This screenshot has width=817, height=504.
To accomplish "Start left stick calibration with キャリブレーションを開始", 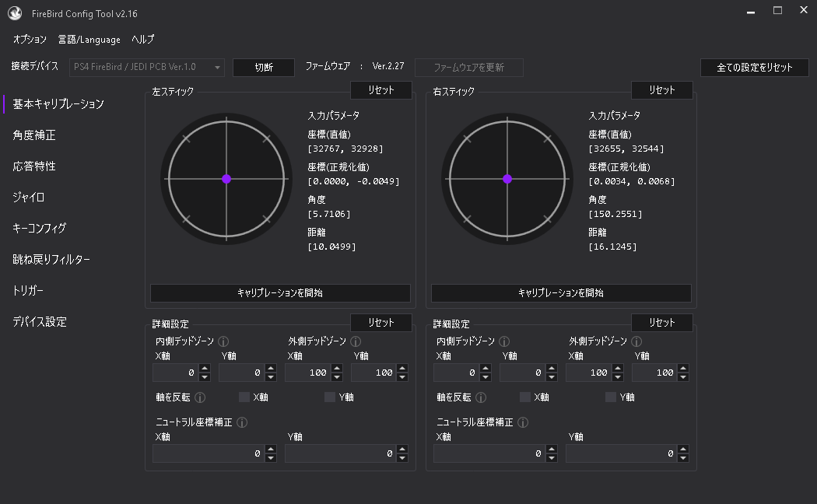I will point(280,293).
